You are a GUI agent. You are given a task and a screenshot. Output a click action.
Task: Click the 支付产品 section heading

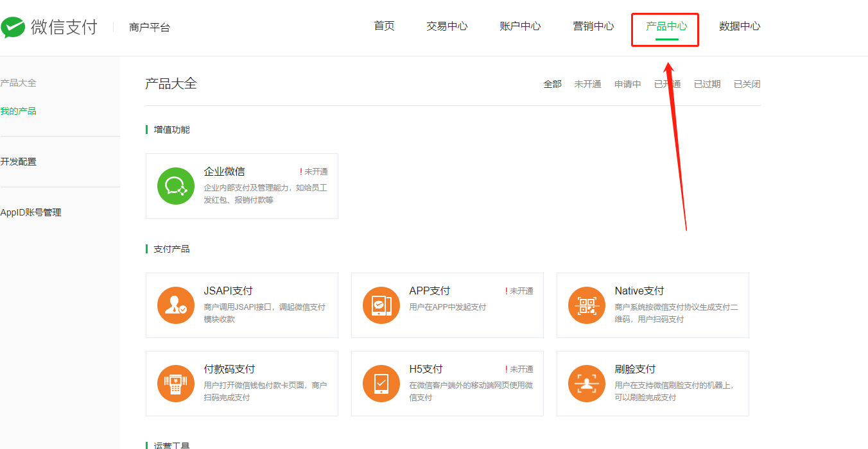coord(171,249)
